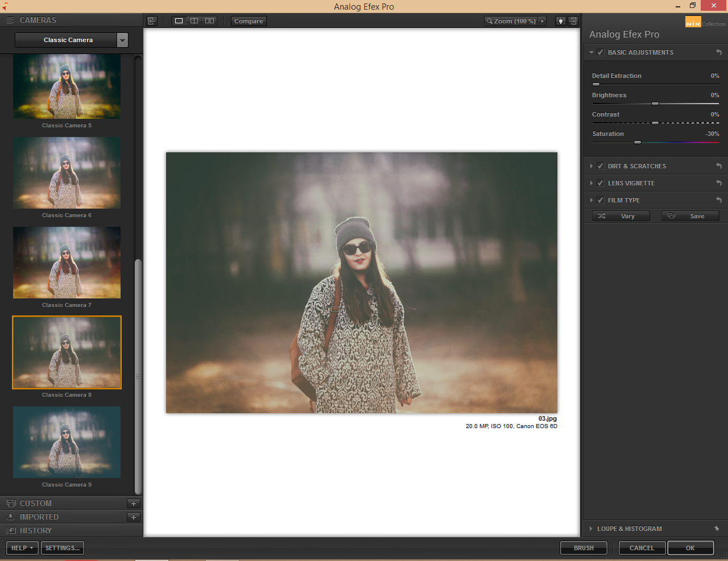Reset the Lens Vignette section
This screenshot has height=561, width=728.
tap(719, 183)
